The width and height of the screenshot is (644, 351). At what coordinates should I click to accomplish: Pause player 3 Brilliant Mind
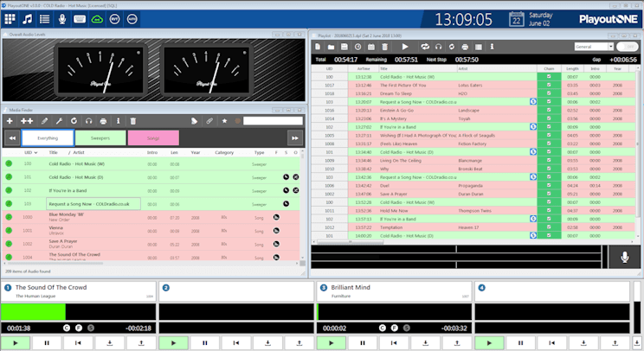tap(361, 343)
